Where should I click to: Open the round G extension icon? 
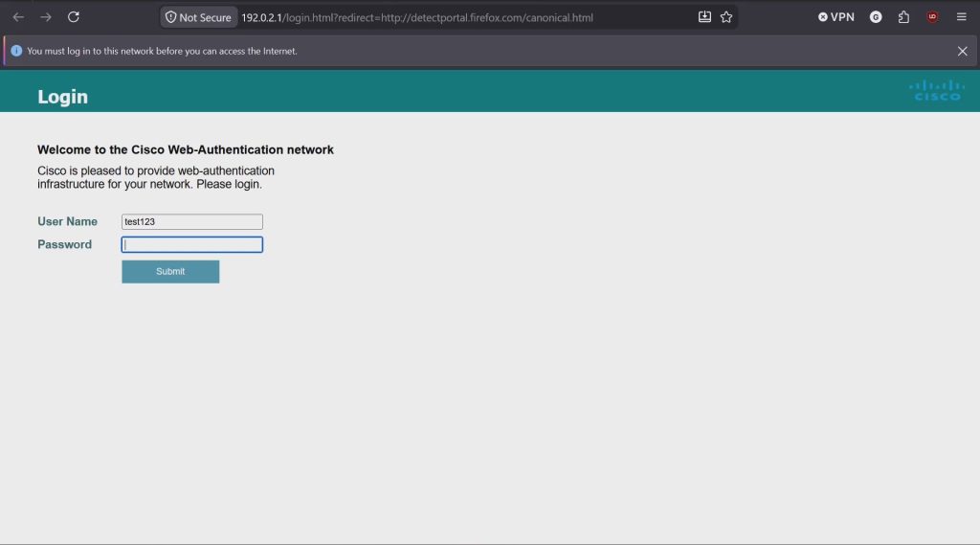876,17
